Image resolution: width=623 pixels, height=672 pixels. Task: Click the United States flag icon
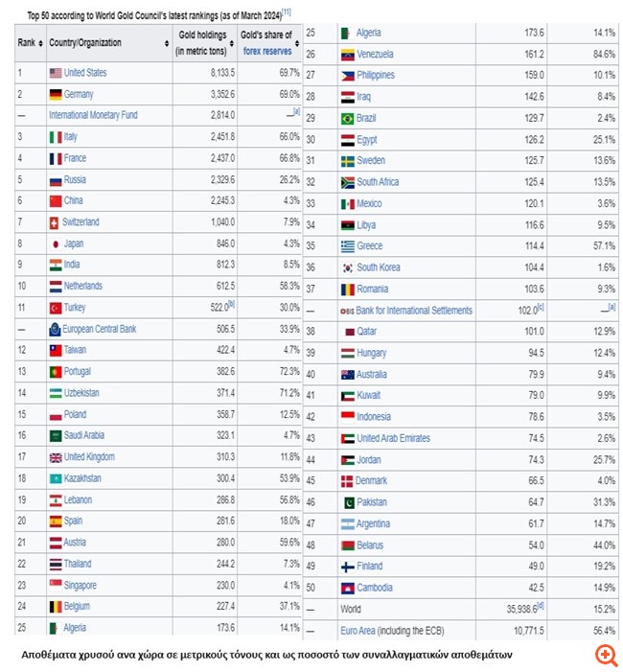tap(55, 73)
